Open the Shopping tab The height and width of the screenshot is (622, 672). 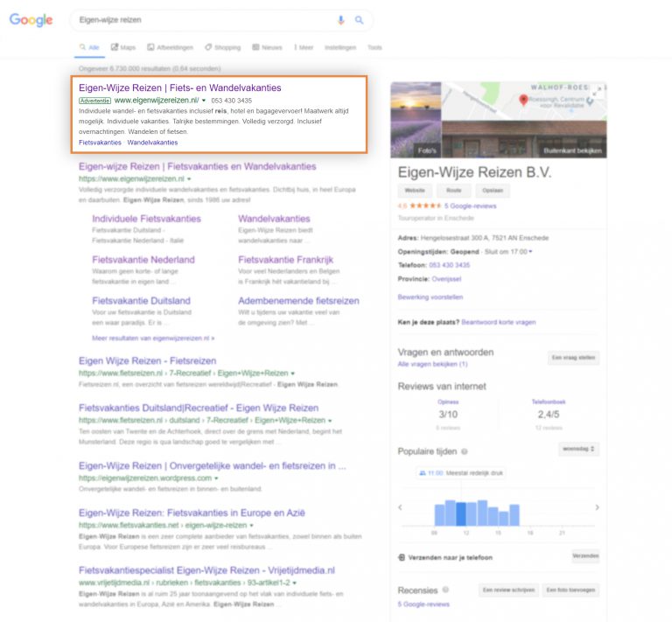click(x=223, y=47)
